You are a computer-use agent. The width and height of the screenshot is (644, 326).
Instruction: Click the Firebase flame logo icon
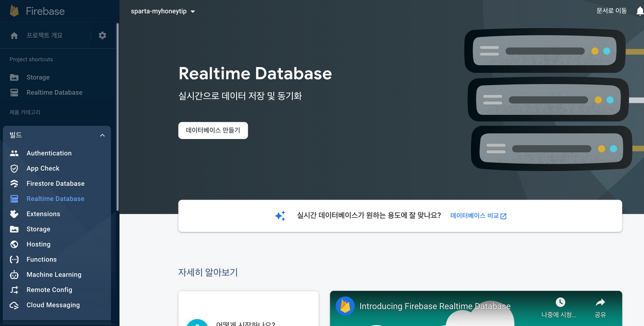14,11
